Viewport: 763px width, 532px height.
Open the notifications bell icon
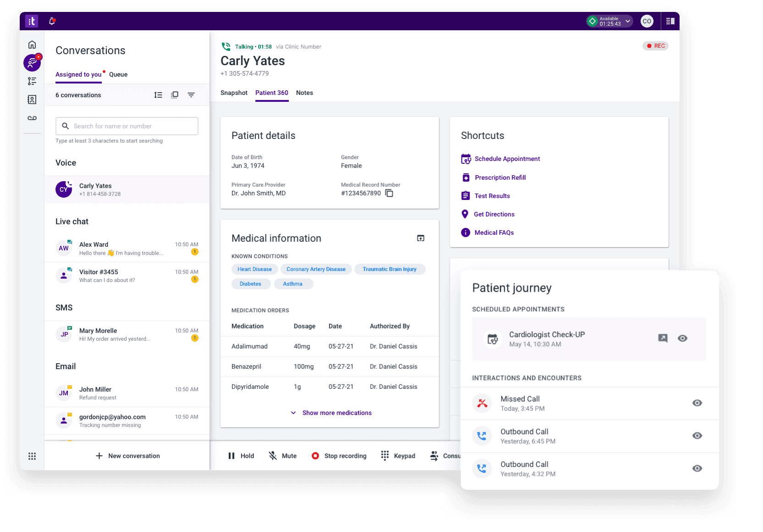pos(52,21)
